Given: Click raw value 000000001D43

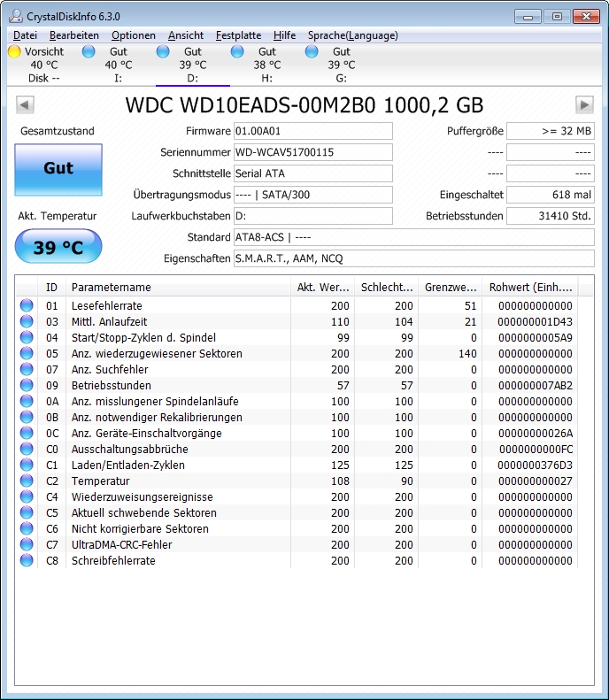Looking at the screenshot, I should pyautogui.click(x=535, y=322).
